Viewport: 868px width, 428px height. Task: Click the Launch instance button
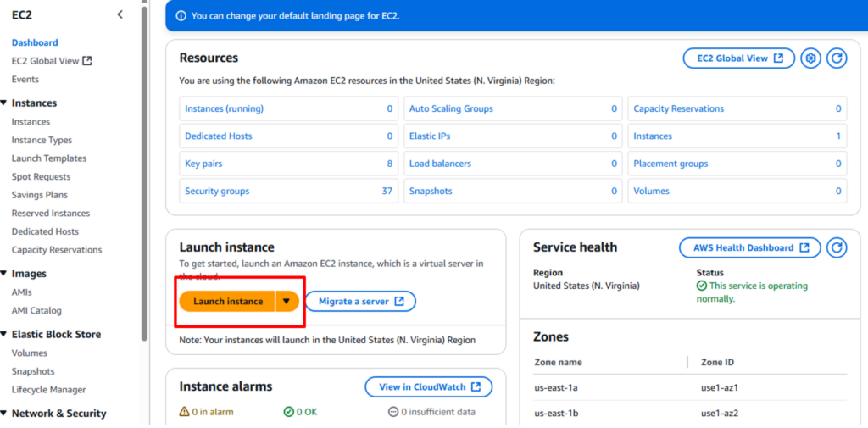[x=227, y=301]
